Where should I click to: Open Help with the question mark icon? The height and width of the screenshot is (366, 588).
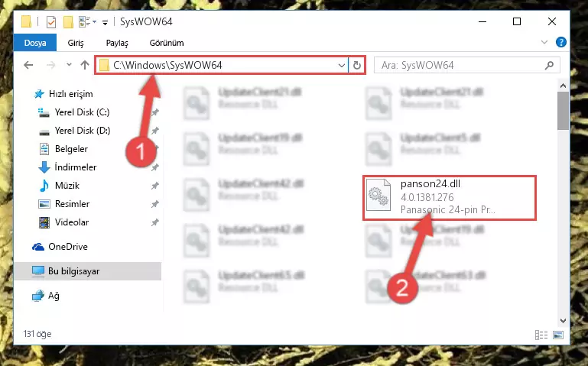click(561, 42)
